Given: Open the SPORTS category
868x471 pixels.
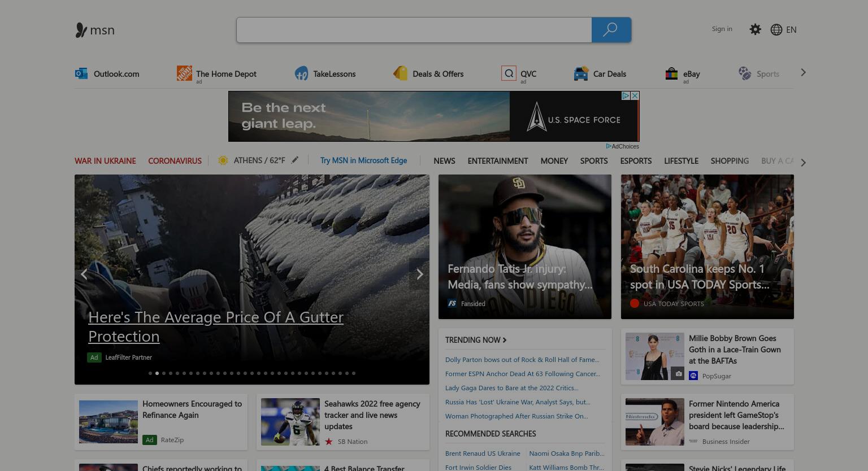Looking at the screenshot, I should coord(594,160).
